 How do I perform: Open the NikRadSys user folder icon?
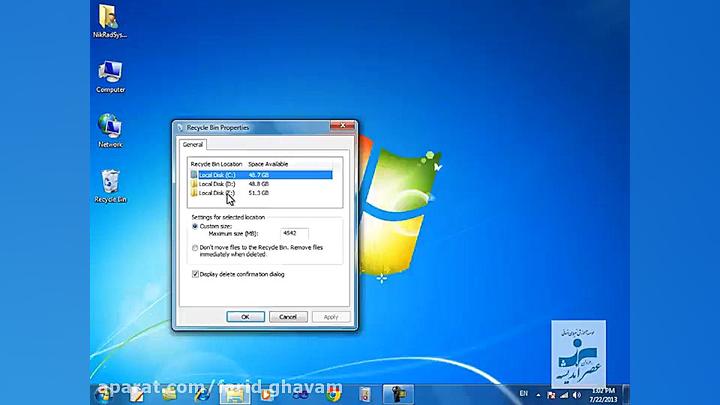click(x=110, y=22)
